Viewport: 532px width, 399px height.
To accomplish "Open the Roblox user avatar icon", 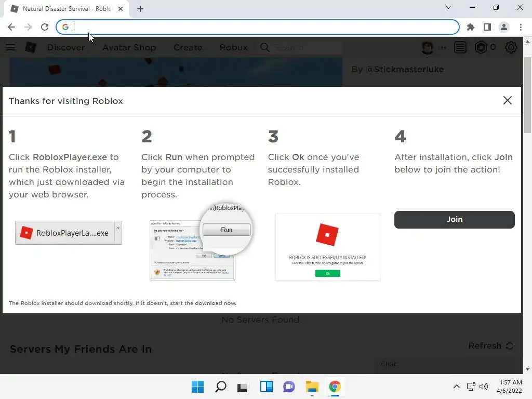I will [428, 47].
